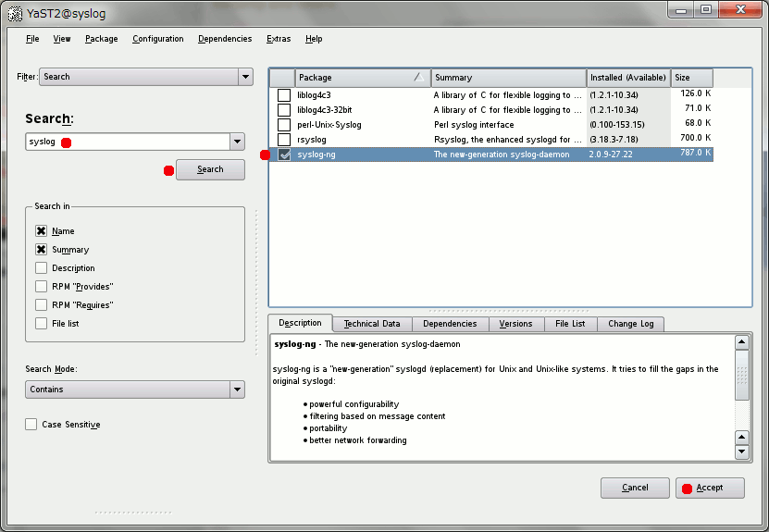This screenshot has width=769, height=532.
Task: Click the 700.0 K size cell
Action: point(696,138)
